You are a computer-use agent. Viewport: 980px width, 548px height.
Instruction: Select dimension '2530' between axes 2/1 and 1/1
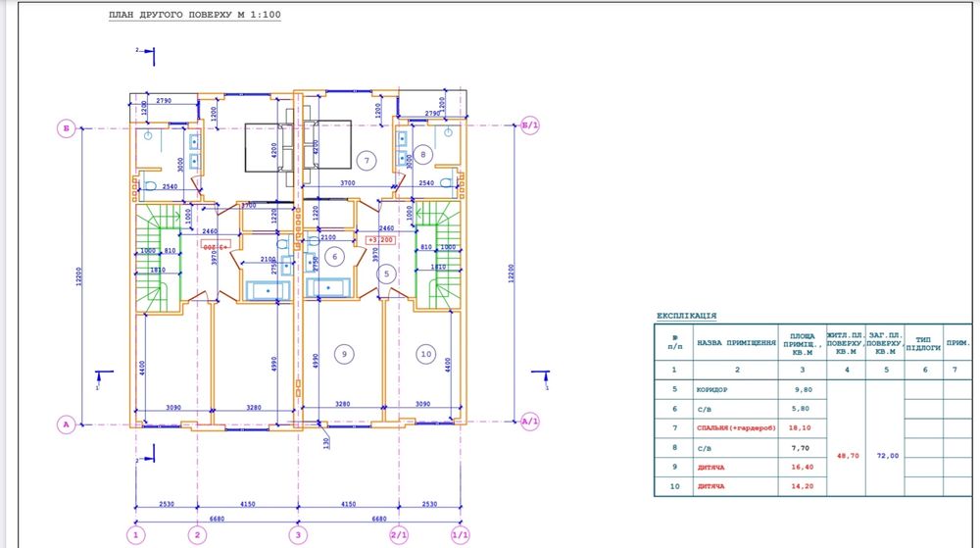429,504
